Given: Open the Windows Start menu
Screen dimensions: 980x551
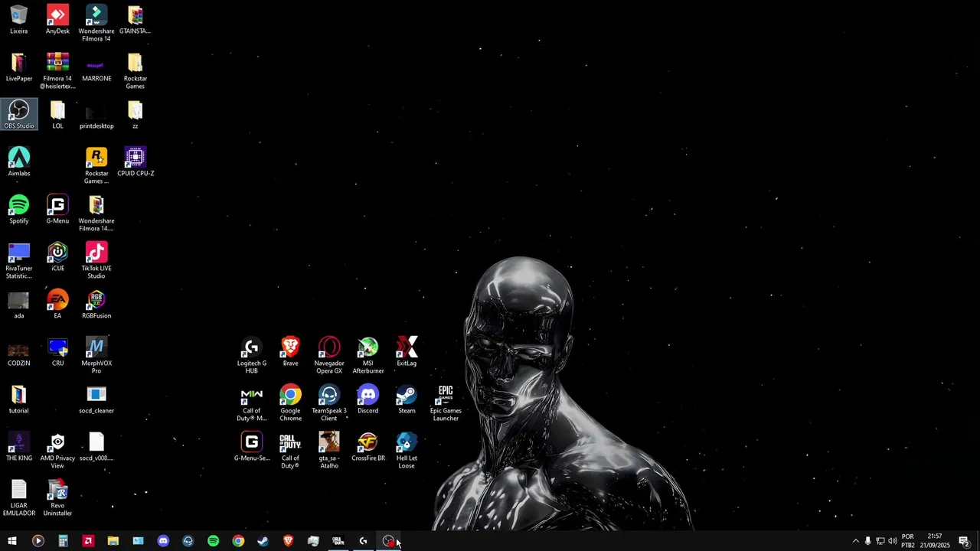Looking at the screenshot, I should 12,541.
